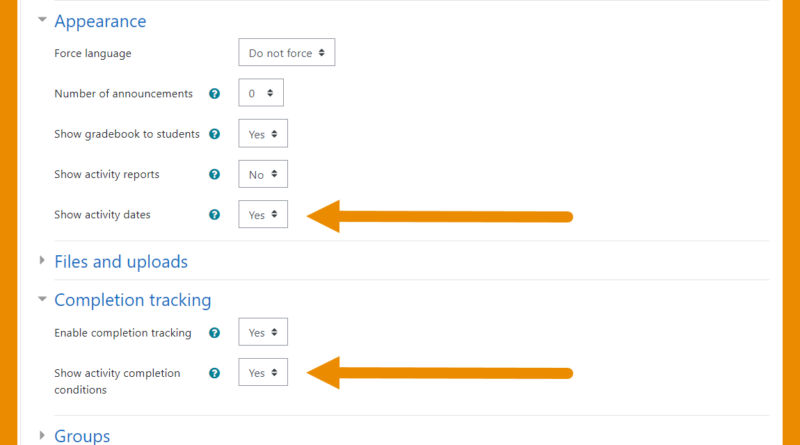Viewport: 800px width, 445px height.
Task: Change Show gradebook to students dropdown
Action: pos(263,133)
